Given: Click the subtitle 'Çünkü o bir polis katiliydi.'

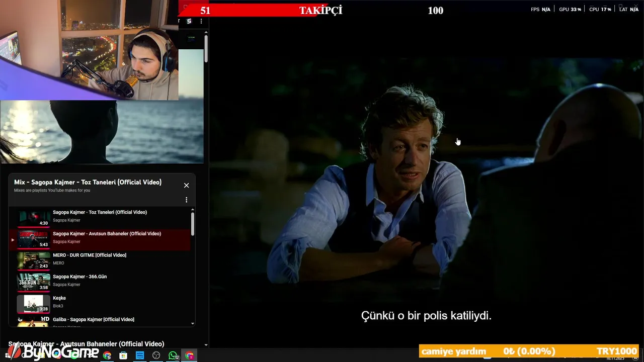Looking at the screenshot, I should tap(426, 316).
